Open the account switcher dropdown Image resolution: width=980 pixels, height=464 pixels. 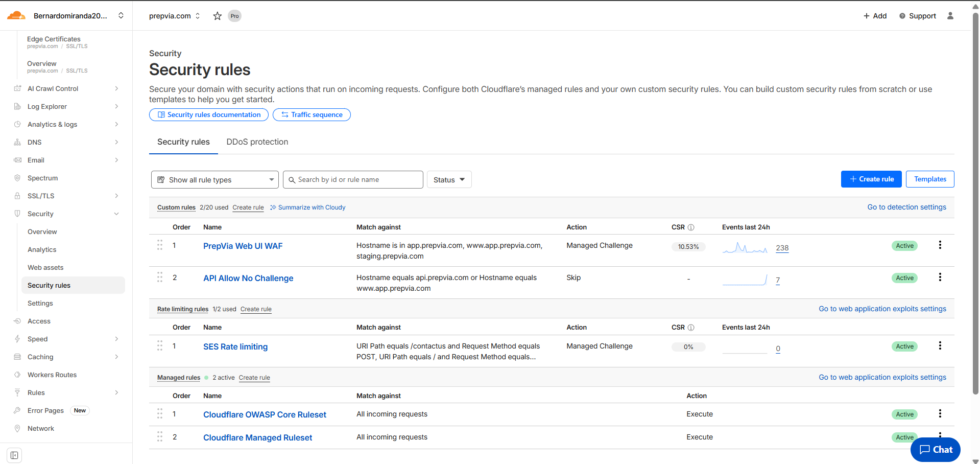tap(121, 15)
